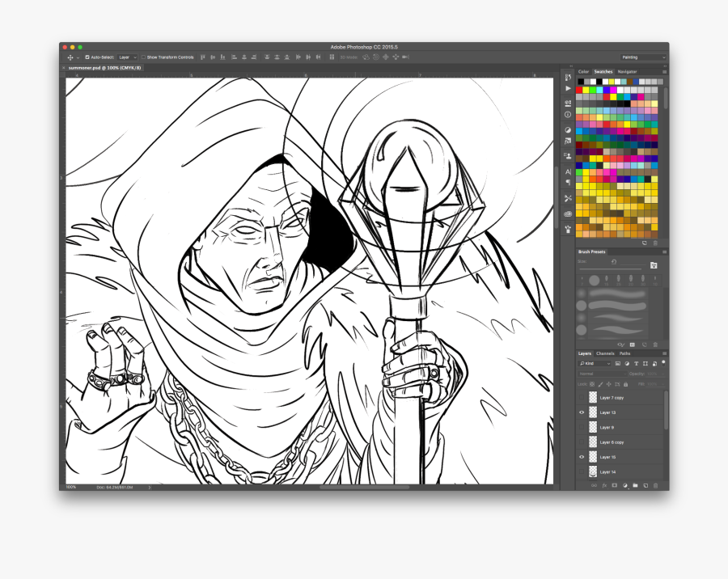728x579 pixels.
Task: Switch to the Swatches tab
Action: tap(603, 71)
